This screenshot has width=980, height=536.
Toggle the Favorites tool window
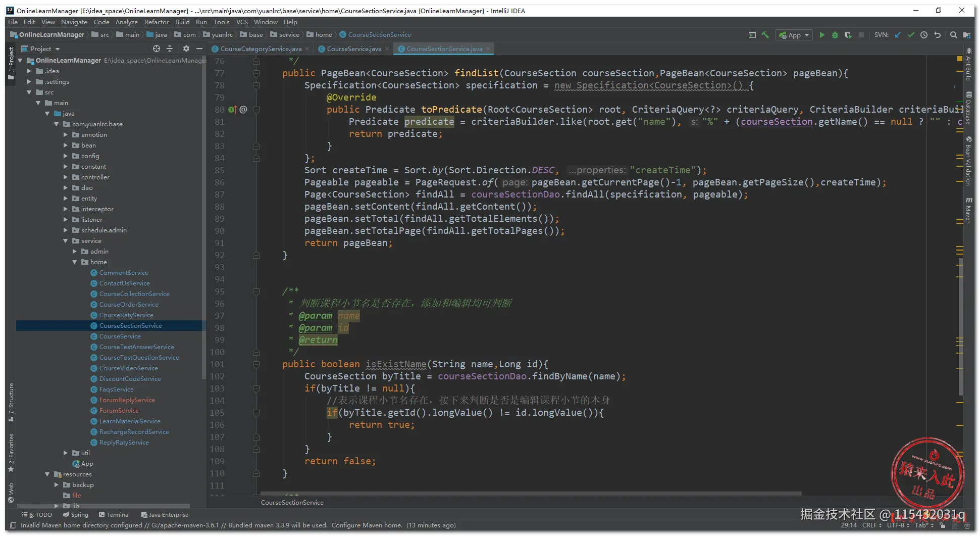pos(11,453)
